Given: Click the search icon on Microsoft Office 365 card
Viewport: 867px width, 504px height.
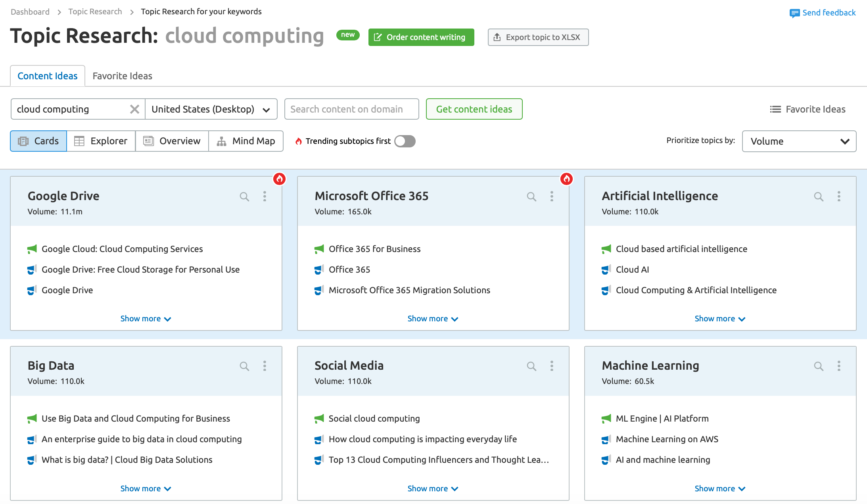Looking at the screenshot, I should coord(531,196).
